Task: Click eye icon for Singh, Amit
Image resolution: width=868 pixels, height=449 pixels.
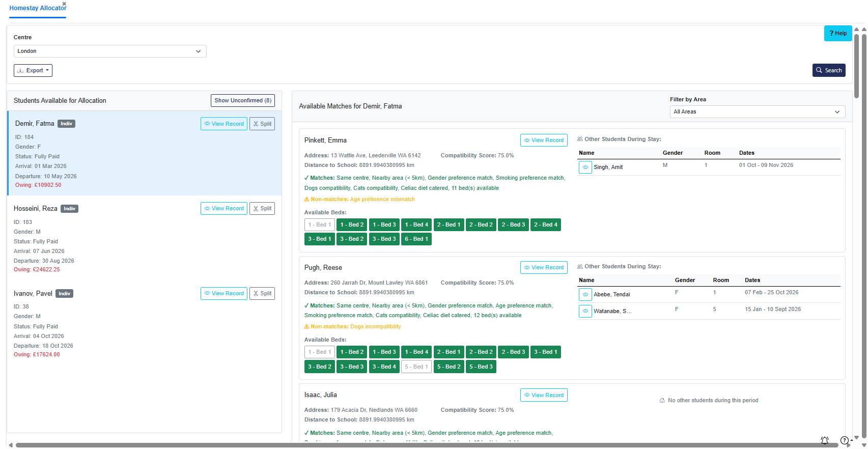Action: click(585, 167)
